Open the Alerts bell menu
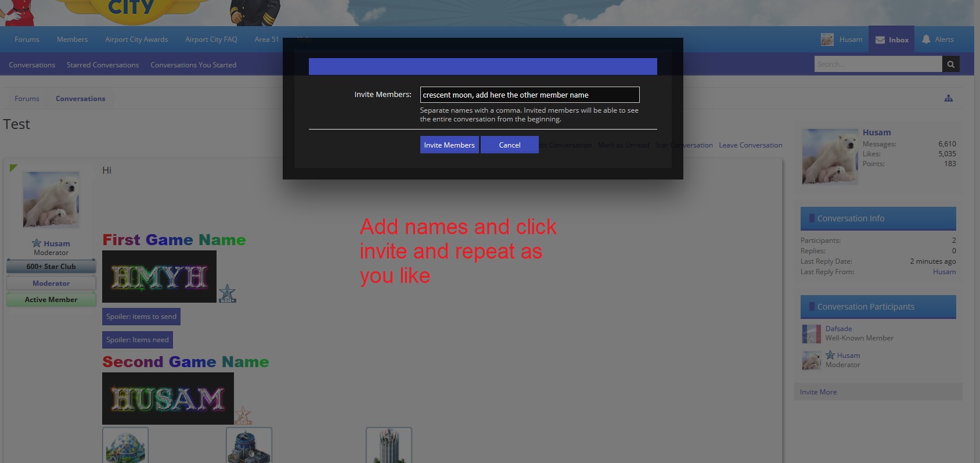This screenshot has width=980, height=463. coord(938,40)
